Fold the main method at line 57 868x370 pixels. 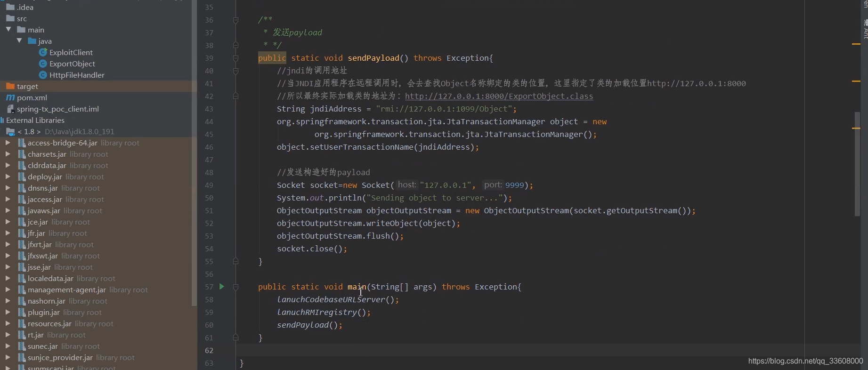235,287
